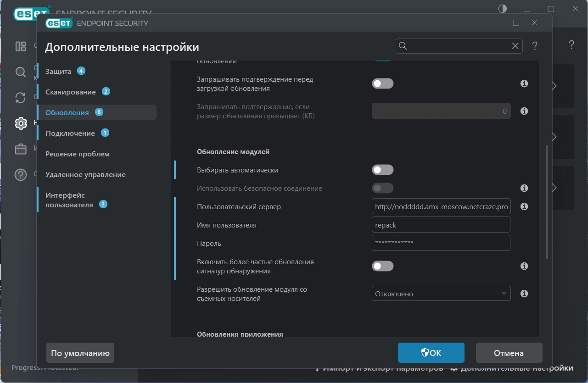
Task: Click the settings pane vertical scrollbar
Action: (x=546, y=202)
